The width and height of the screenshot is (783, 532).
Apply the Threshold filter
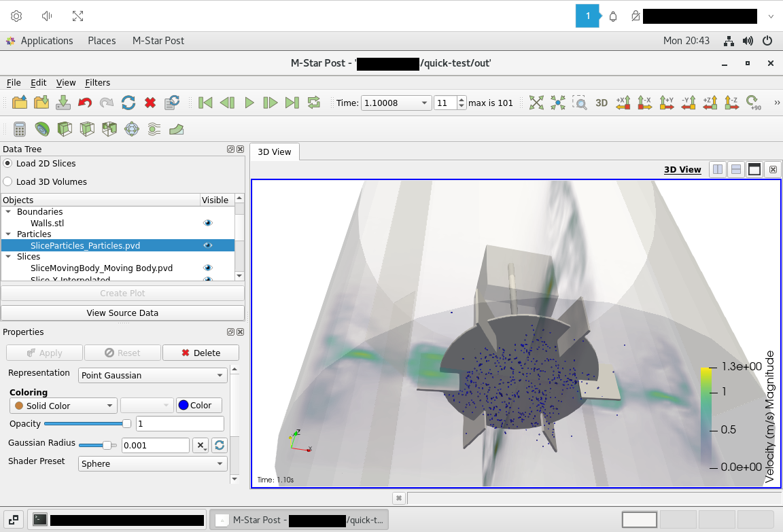pos(109,129)
